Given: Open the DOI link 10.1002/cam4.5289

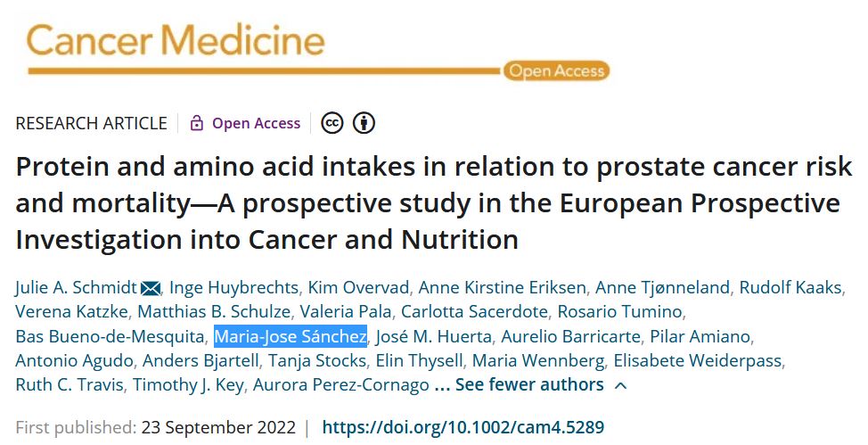Looking at the screenshot, I should [x=463, y=427].
